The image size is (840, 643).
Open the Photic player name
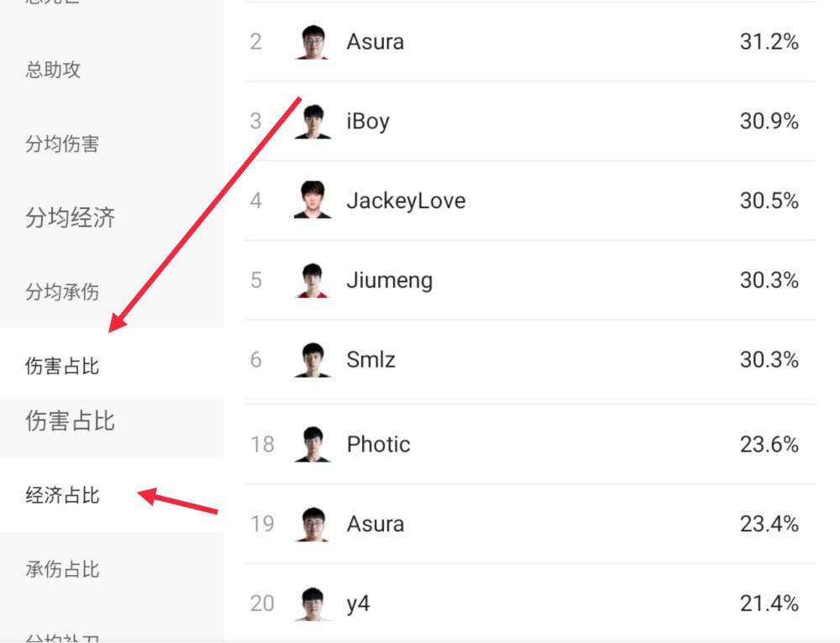(378, 444)
